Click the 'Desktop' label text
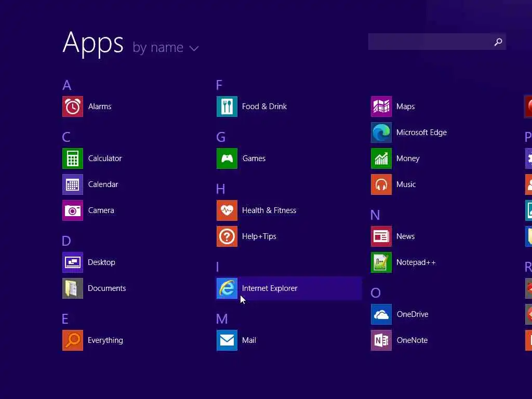 (101, 262)
